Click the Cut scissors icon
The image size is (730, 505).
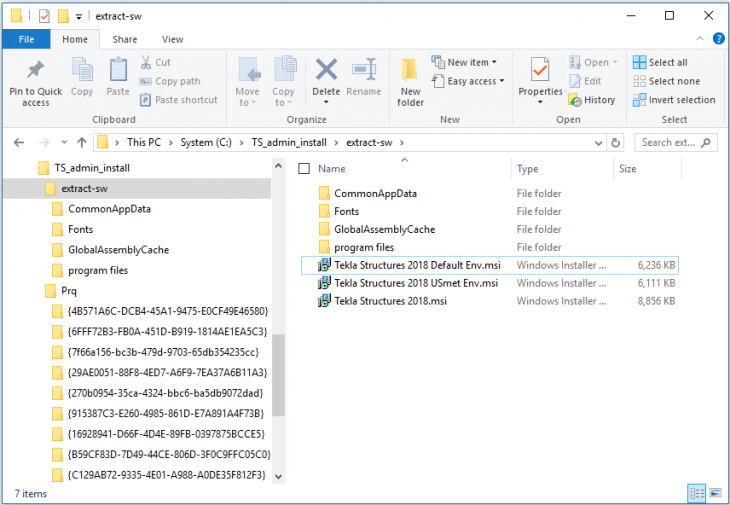pyautogui.click(x=146, y=62)
